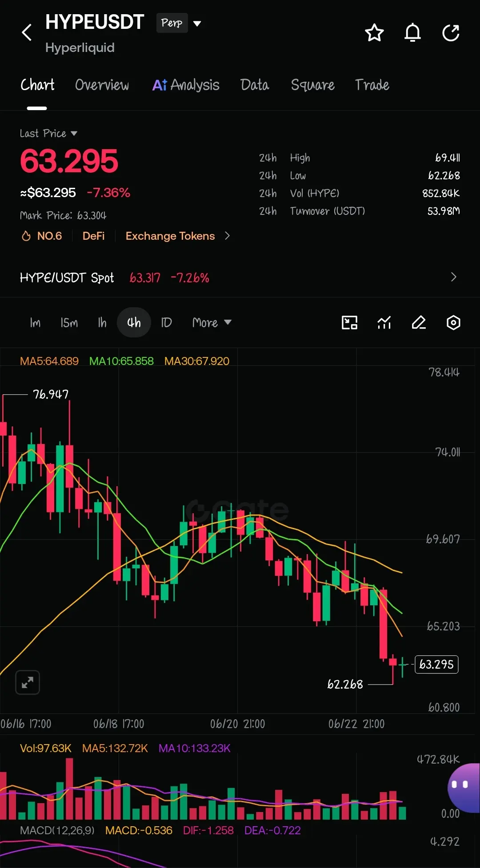
Task: Open the chart indicators icon
Action: [x=384, y=323]
